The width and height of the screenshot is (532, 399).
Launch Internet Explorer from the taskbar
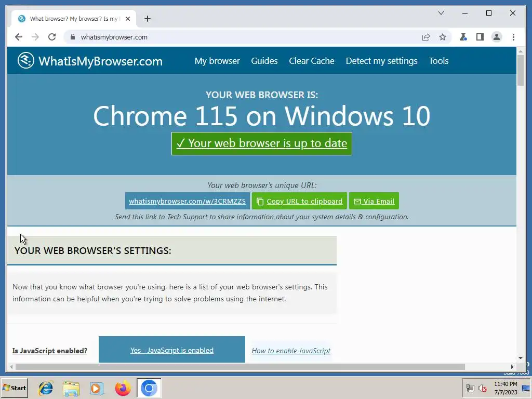click(46, 388)
